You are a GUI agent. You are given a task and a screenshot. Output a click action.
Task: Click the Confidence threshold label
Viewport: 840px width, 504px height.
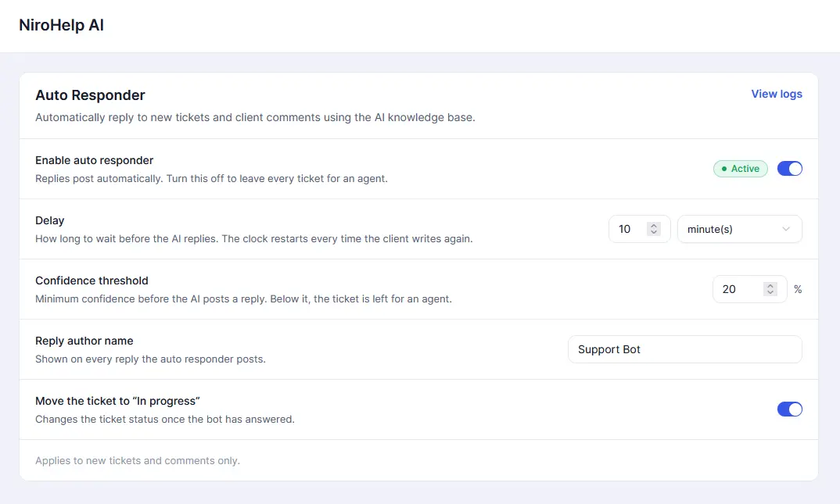click(x=92, y=281)
